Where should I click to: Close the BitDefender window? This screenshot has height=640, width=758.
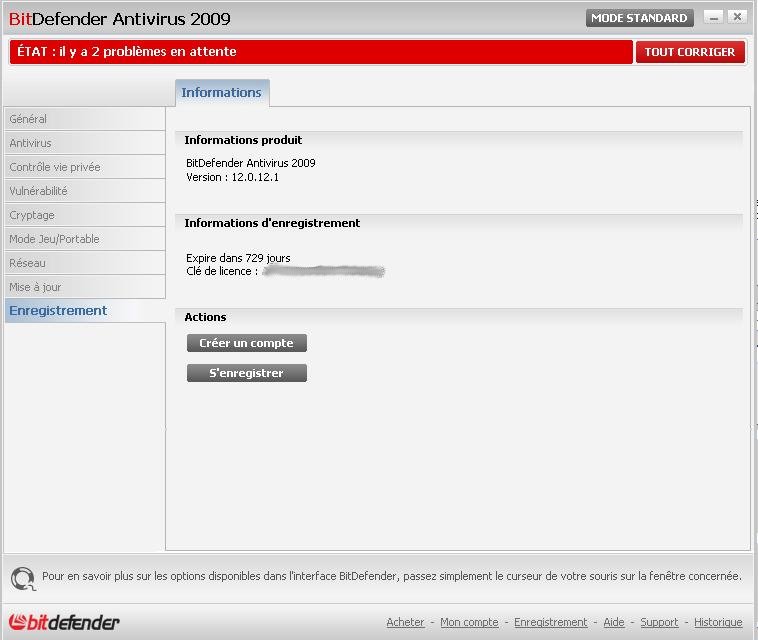[737, 17]
